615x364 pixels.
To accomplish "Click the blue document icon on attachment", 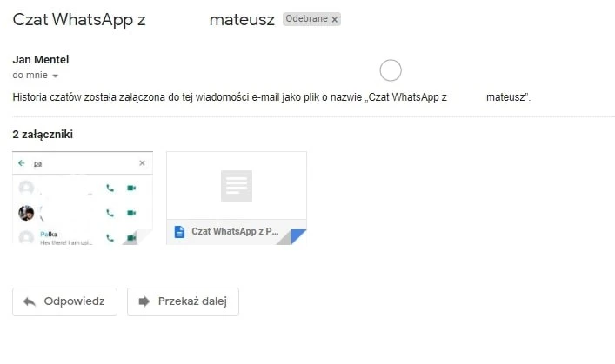I will click(x=180, y=232).
